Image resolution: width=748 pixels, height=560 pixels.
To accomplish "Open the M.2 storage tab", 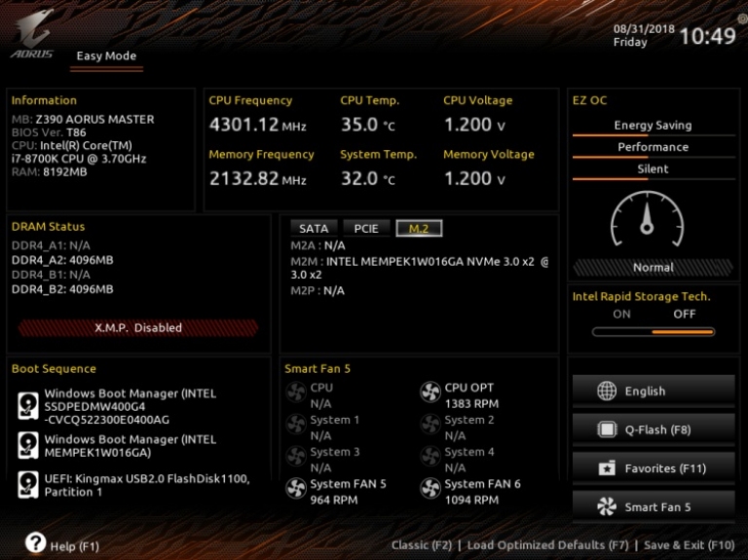I will [419, 229].
